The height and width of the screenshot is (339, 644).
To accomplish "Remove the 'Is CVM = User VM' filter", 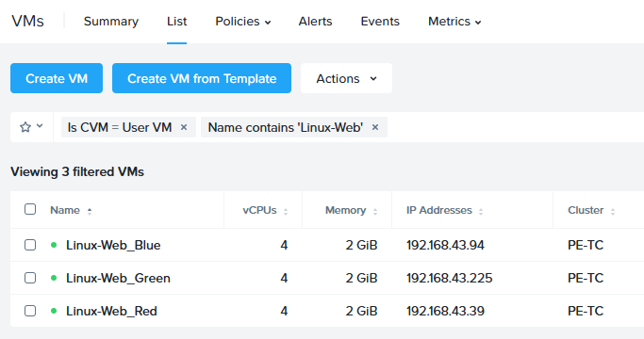I will coord(184,127).
